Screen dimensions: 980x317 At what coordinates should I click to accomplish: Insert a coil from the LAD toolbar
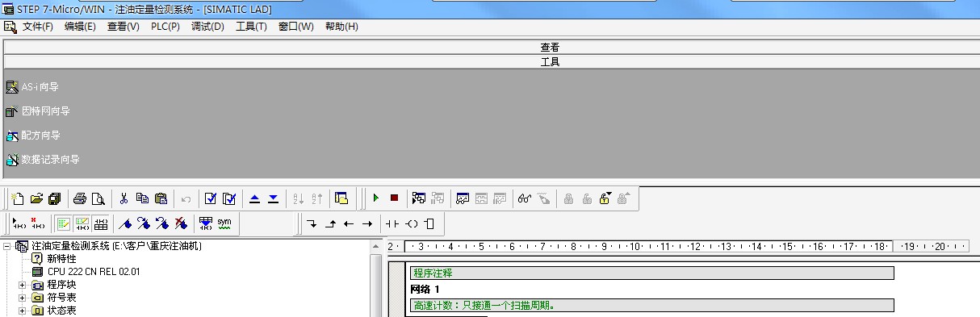coord(412,223)
